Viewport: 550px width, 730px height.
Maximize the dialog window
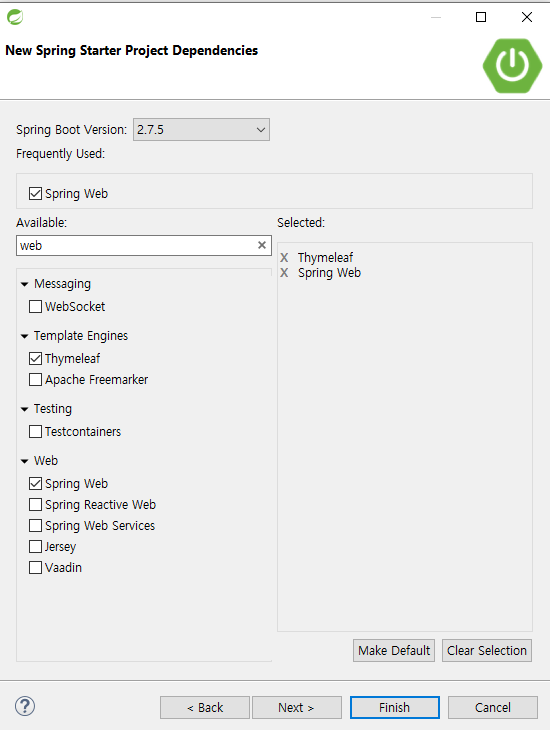click(x=481, y=17)
